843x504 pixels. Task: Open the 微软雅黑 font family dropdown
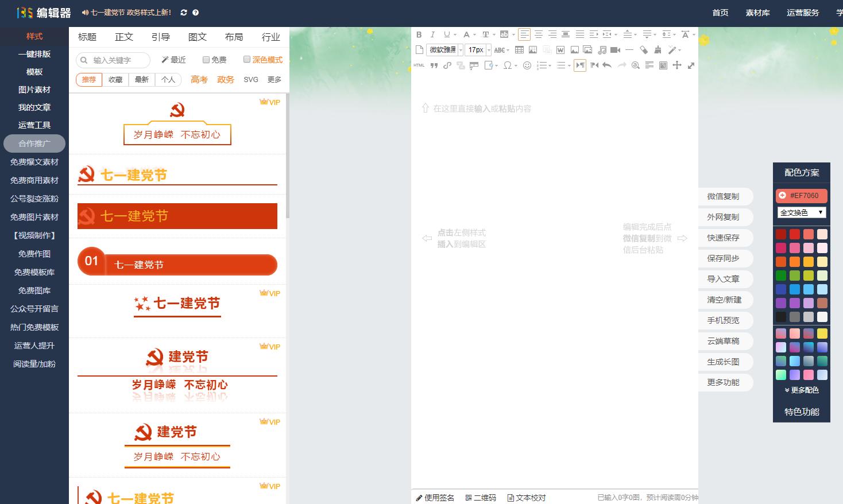444,50
